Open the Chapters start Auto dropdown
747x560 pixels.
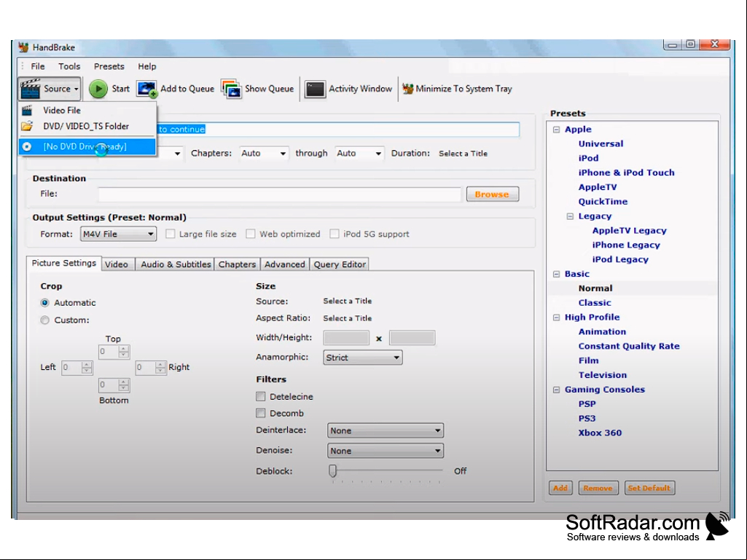coord(263,154)
